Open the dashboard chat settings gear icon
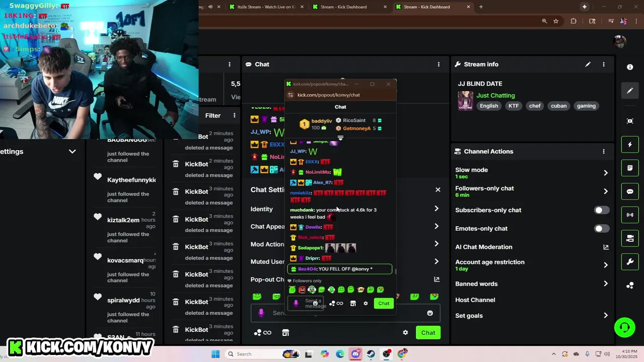644x362 pixels. 406,332
